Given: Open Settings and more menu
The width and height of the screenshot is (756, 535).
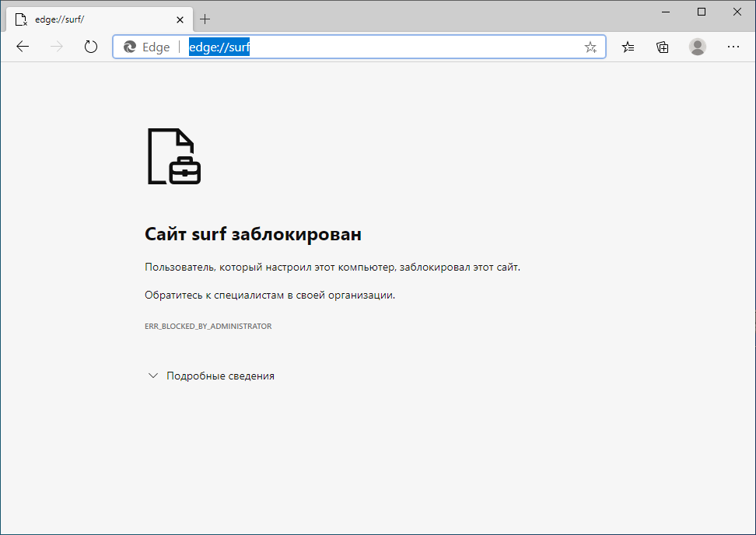Looking at the screenshot, I should pyautogui.click(x=733, y=47).
